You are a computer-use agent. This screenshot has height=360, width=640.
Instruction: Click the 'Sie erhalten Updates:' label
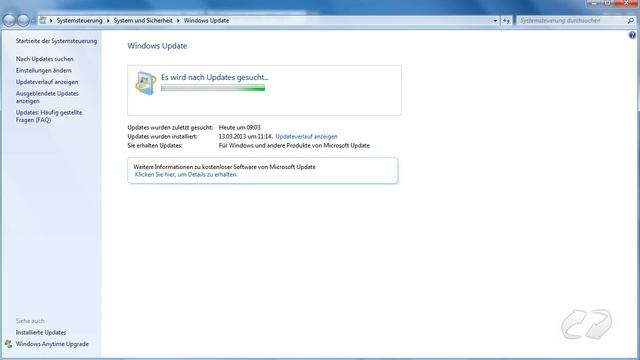(x=155, y=146)
